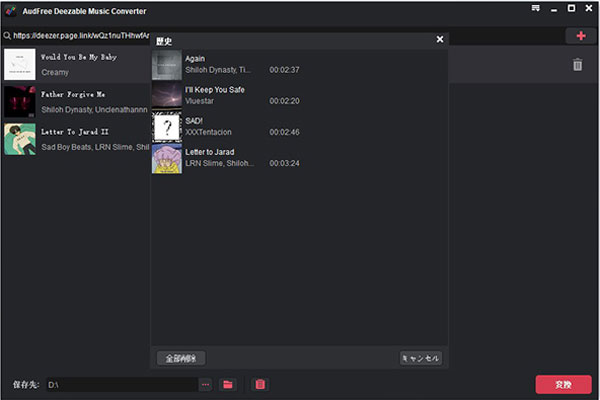Close the AudFree Deezable Music Converter window
600x400 pixels.
pyautogui.click(x=589, y=8)
